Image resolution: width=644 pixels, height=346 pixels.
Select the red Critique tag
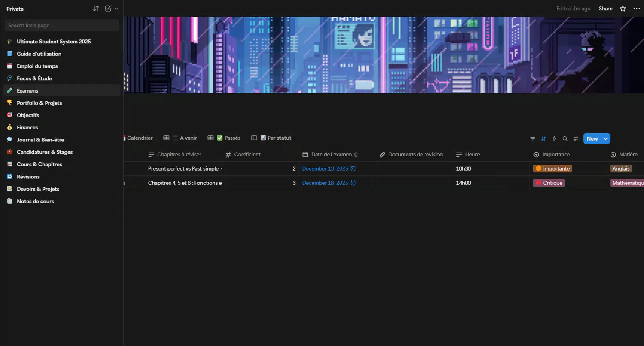pyautogui.click(x=549, y=183)
